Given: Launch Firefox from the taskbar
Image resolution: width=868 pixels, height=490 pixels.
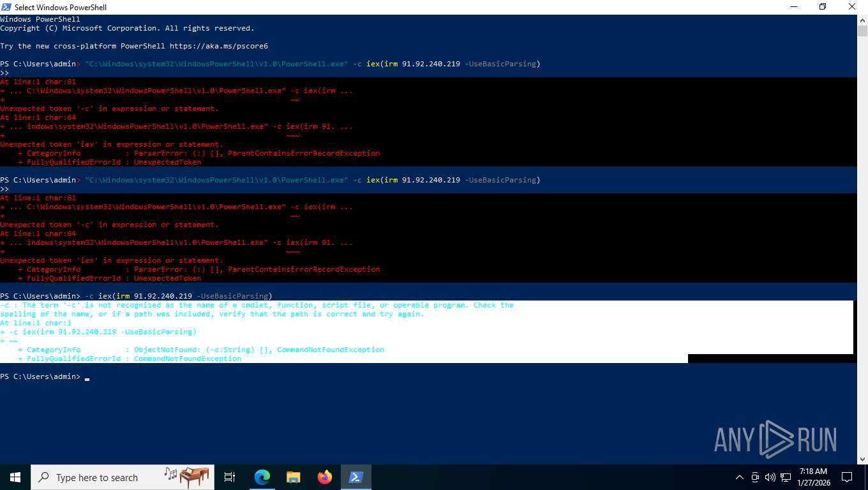Looking at the screenshot, I should coord(325,477).
